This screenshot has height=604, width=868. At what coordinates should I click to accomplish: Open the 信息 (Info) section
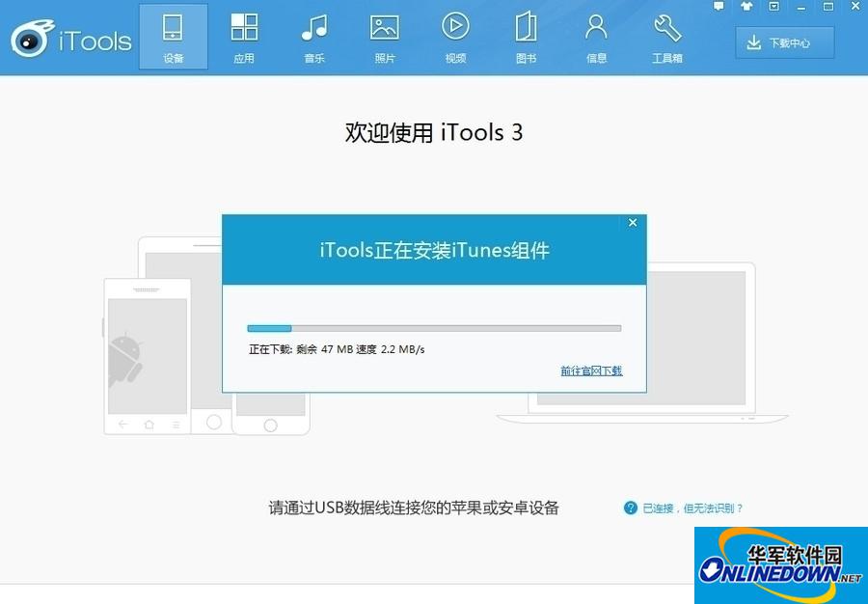tap(596, 37)
